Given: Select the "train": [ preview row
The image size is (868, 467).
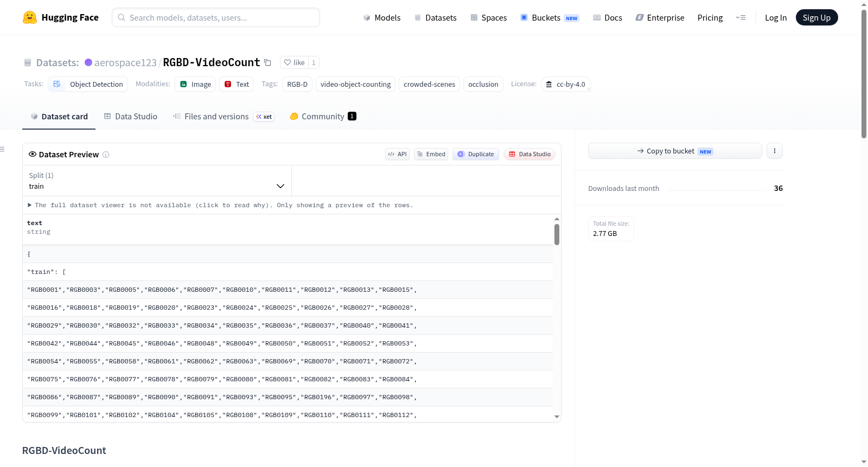Looking at the screenshot, I should [x=288, y=272].
